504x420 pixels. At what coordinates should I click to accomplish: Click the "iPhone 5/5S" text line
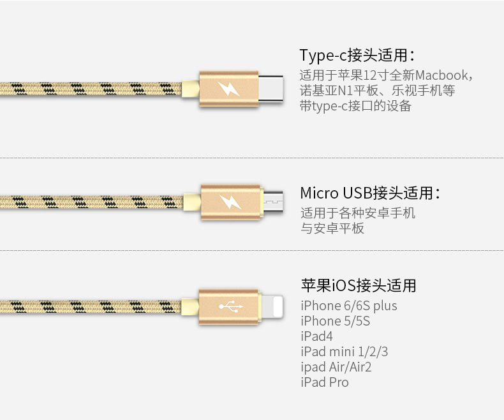coord(336,321)
